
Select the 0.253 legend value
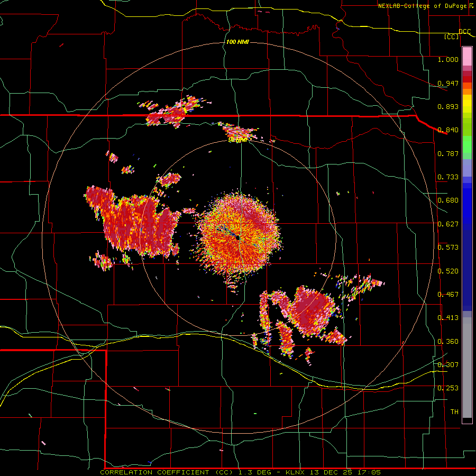tap(448, 388)
